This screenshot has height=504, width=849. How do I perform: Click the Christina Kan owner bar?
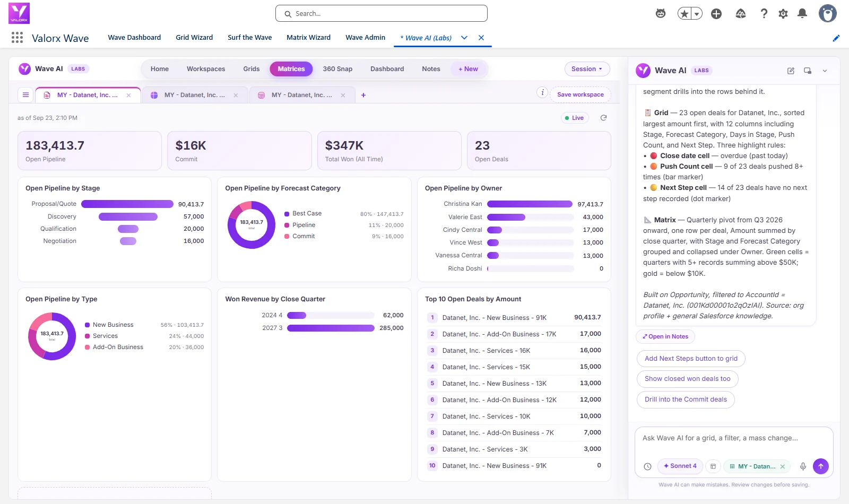click(x=530, y=204)
